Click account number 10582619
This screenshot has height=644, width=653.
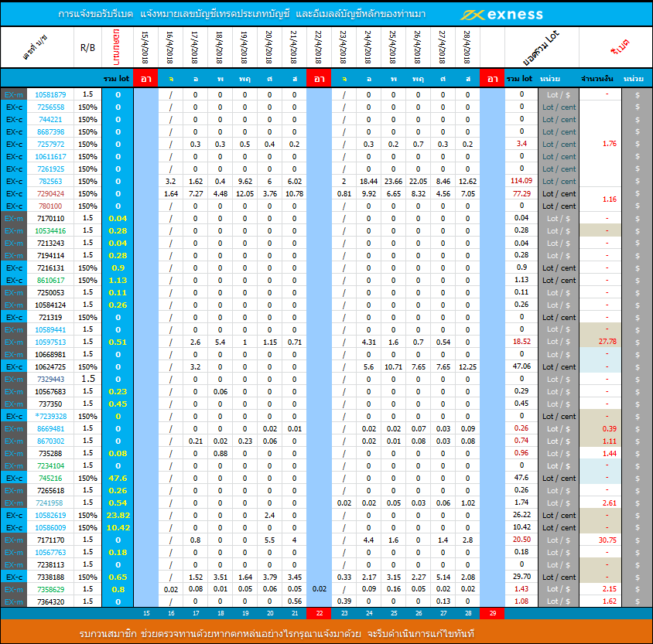click(x=50, y=516)
